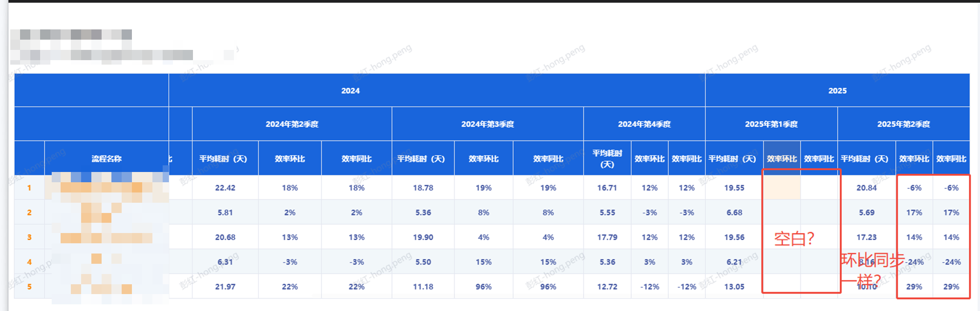Click the 2025年第1季度 quarter header
This screenshot has height=311, width=980.
[771, 124]
